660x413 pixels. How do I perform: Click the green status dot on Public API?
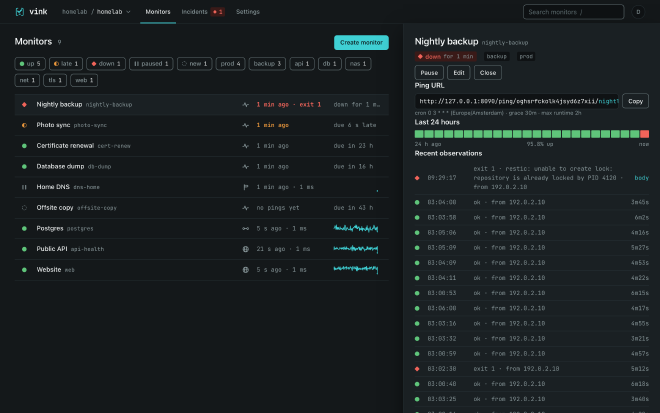pos(24,249)
